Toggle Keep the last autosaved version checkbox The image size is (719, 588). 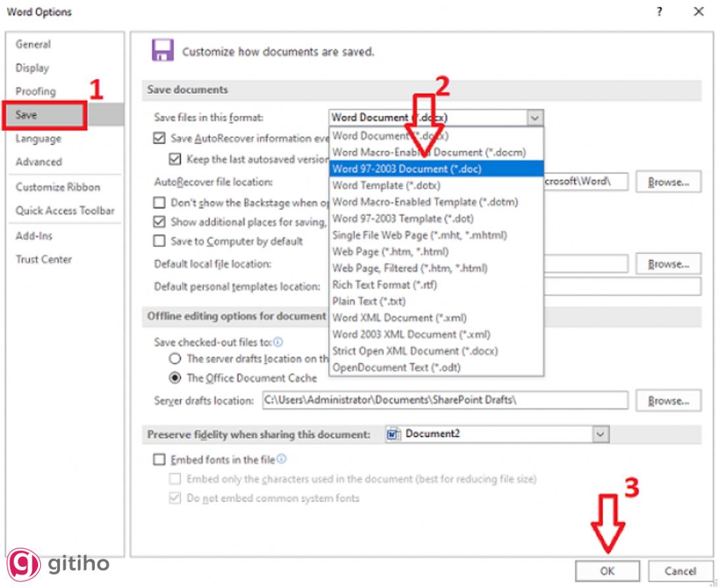pyautogui.click(x=174, y=159)
